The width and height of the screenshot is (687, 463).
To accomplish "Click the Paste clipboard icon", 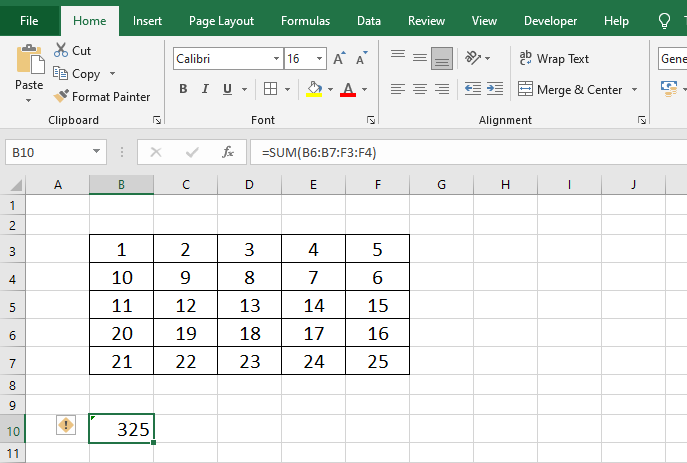I will (30, 59).
